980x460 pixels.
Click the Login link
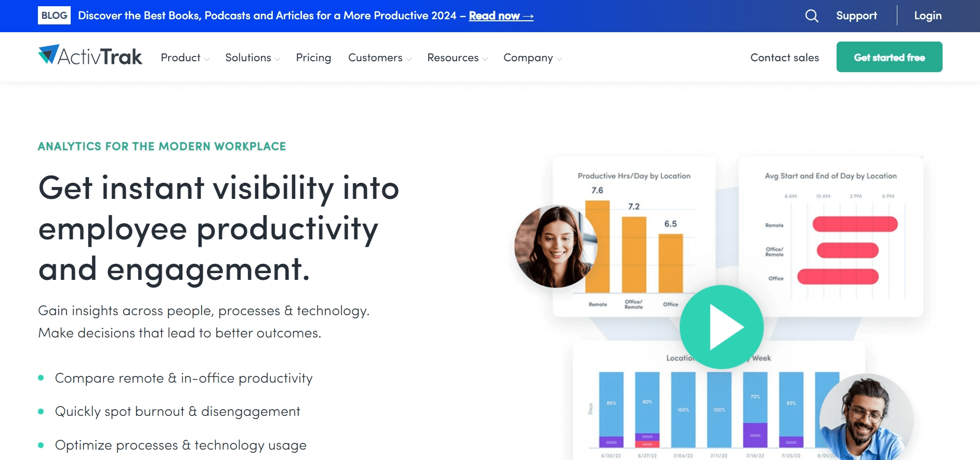[928, 16]
